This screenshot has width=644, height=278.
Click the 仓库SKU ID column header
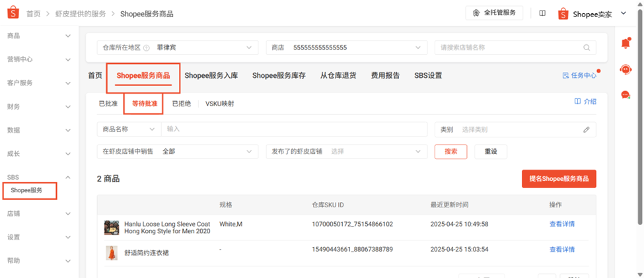(x=328, y=205)
